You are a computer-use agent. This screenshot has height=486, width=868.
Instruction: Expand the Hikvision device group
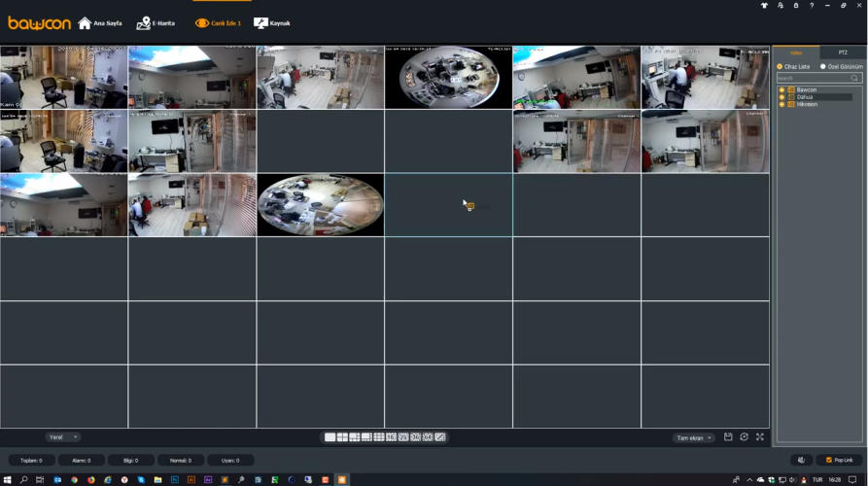781,104
